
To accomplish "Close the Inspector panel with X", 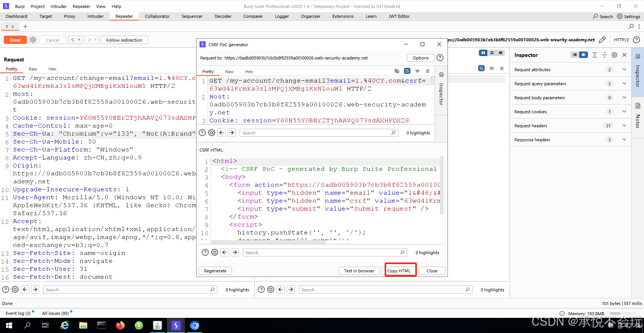I will (624, 55).
